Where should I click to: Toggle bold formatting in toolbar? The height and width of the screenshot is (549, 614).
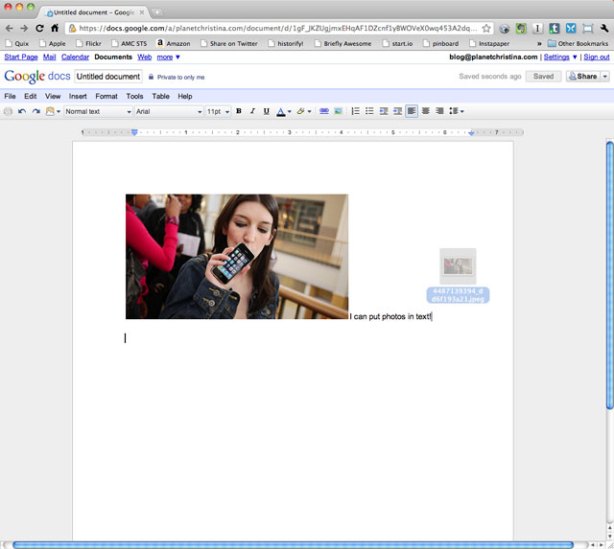[239, 111]
